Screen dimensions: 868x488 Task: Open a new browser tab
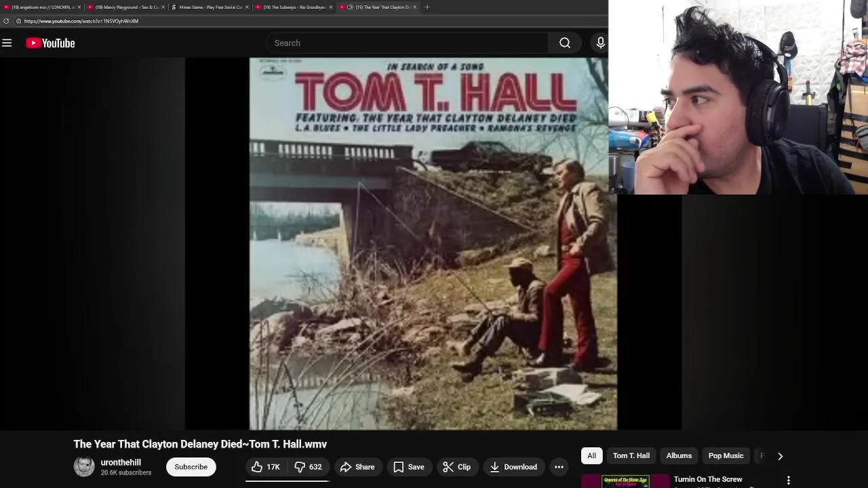pyautogui.click(x=427, y=7)
